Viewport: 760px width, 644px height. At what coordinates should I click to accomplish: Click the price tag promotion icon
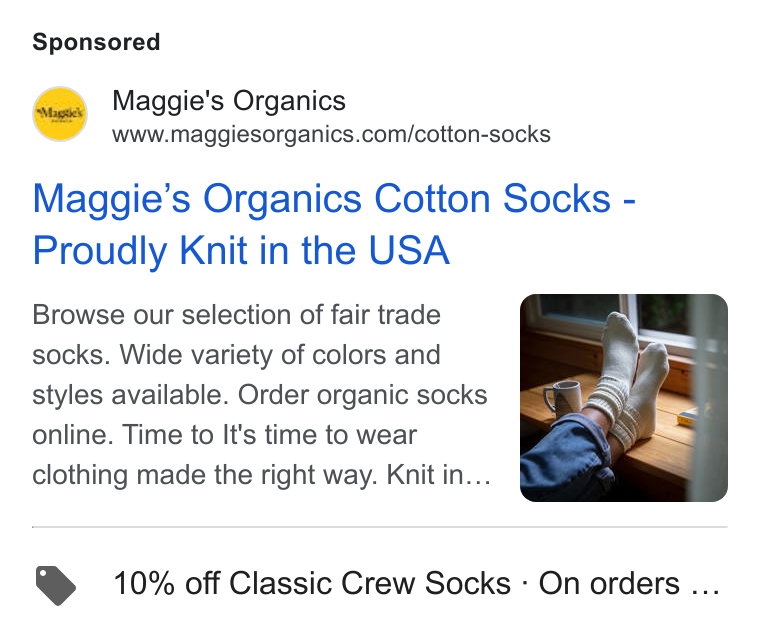56,585
